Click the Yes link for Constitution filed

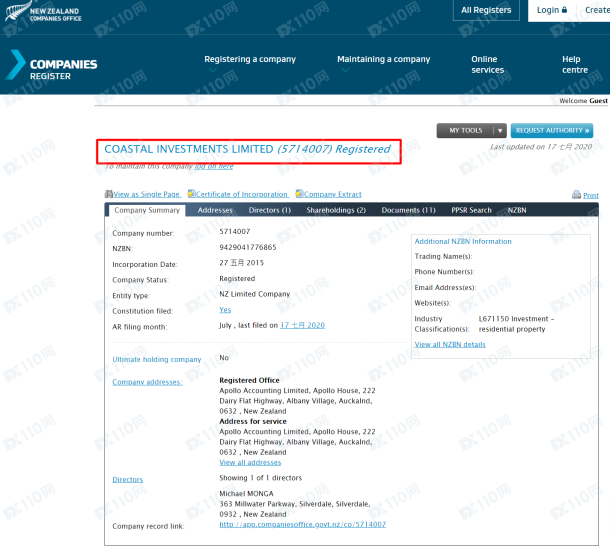pos(225,310)
